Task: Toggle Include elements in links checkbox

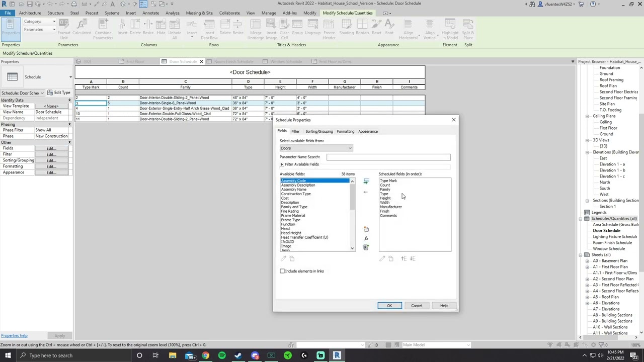Action: click(x=282, y=271)
